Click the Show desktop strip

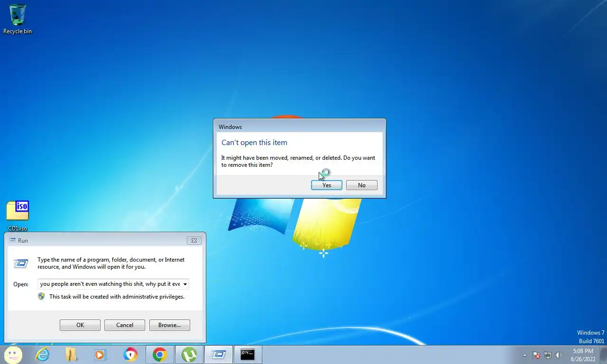point(603,355)
